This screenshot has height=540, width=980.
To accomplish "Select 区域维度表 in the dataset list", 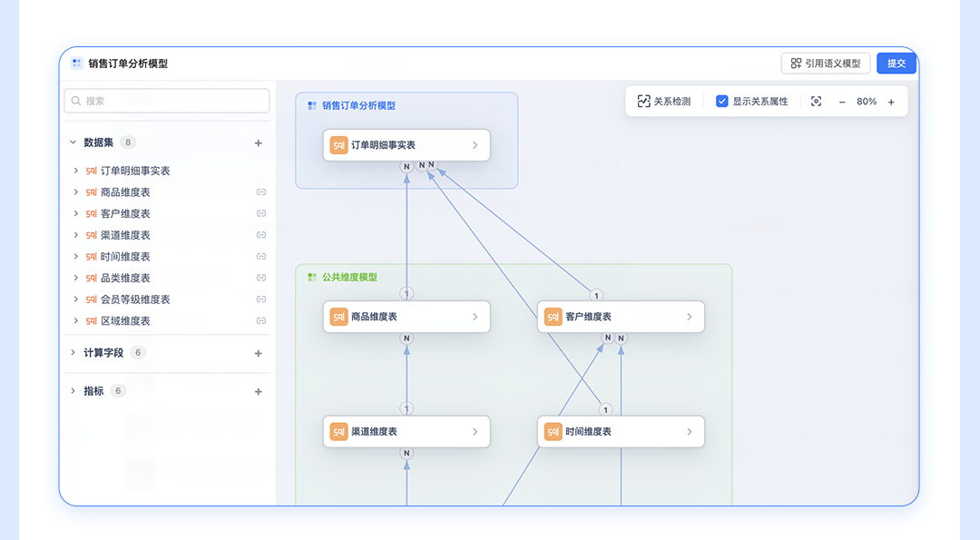I will tap(125, 320).
